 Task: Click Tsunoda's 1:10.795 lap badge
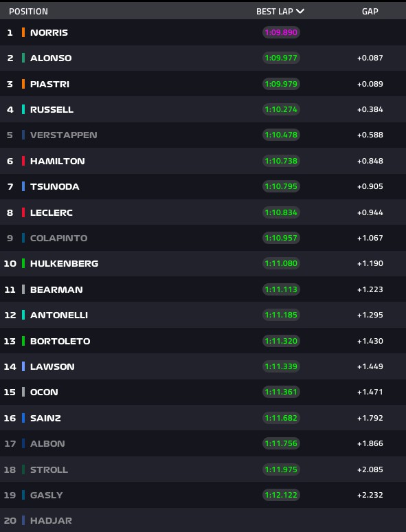click(x=281, y=186)
